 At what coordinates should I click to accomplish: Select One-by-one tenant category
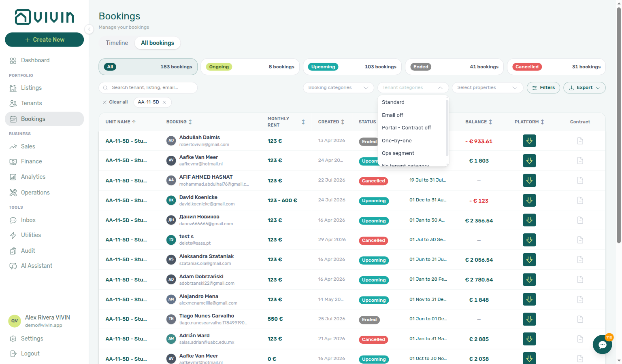412,141
